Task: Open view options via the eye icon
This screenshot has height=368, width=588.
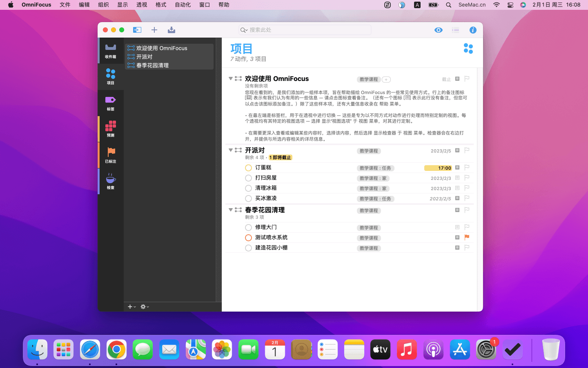Action: coord(439,30)
